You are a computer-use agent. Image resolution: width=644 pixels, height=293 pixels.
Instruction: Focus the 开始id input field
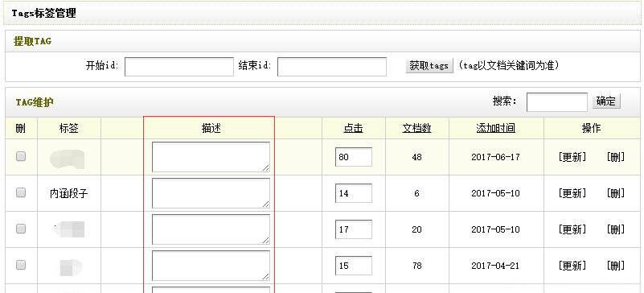tap(179, 67)
